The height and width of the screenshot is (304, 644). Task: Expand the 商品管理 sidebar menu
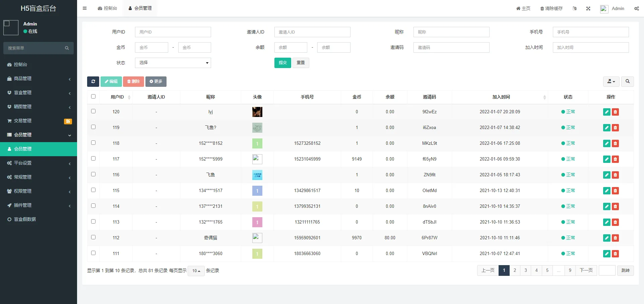click(x=38, y=78)
